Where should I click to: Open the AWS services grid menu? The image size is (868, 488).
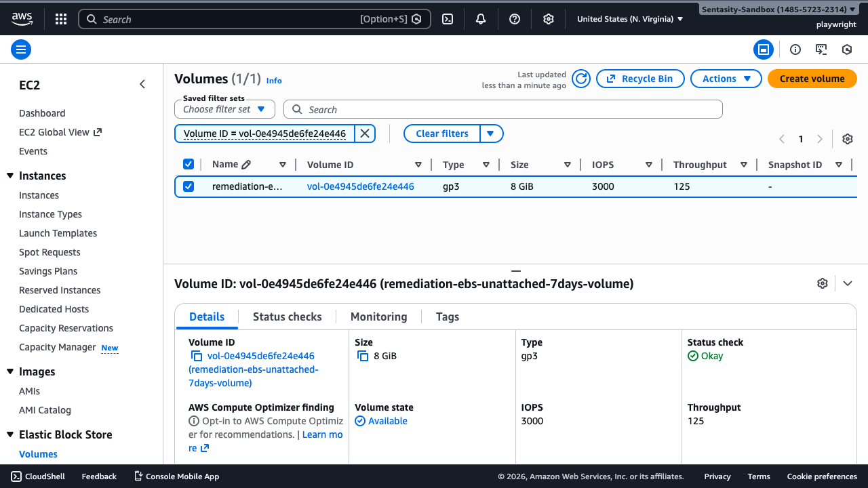(x=60, y=19)
